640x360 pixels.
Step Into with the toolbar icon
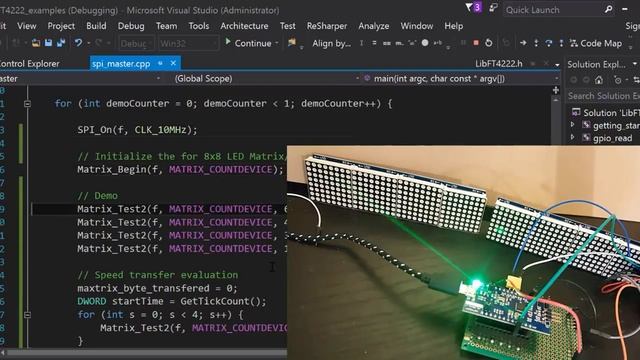536,43
